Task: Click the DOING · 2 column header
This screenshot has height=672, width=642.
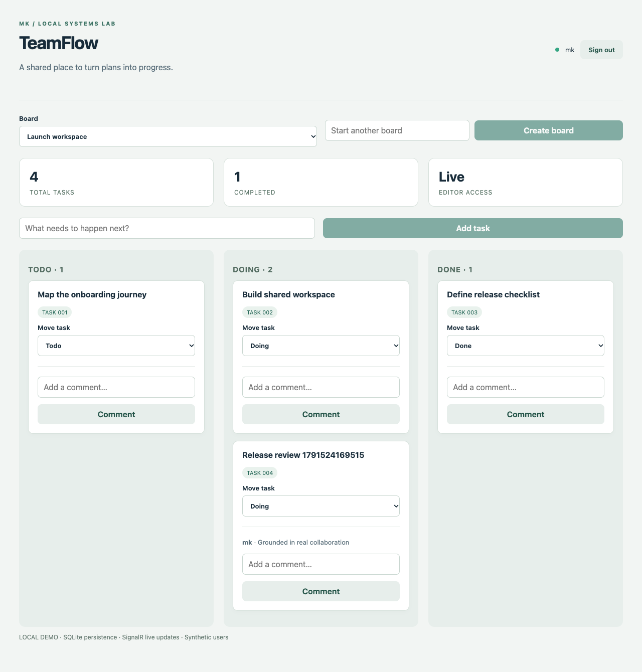Action: 253,270
